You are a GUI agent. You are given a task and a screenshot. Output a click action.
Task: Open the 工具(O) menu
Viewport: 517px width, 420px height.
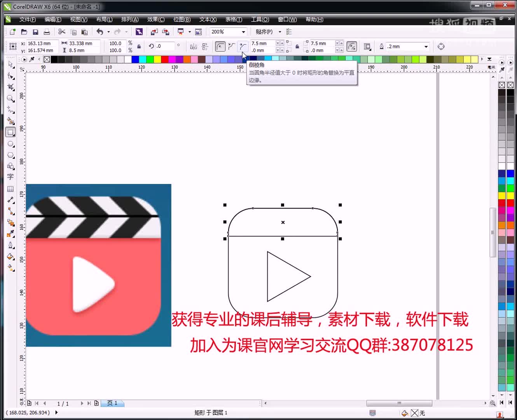point(260,19)
